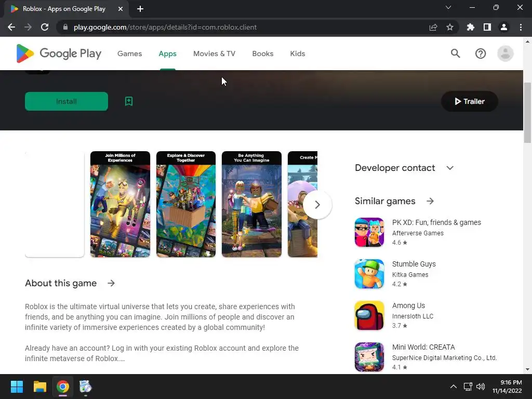
Task: Click the Mini World: CREATA app icon
Action: [x=369, y=357]
